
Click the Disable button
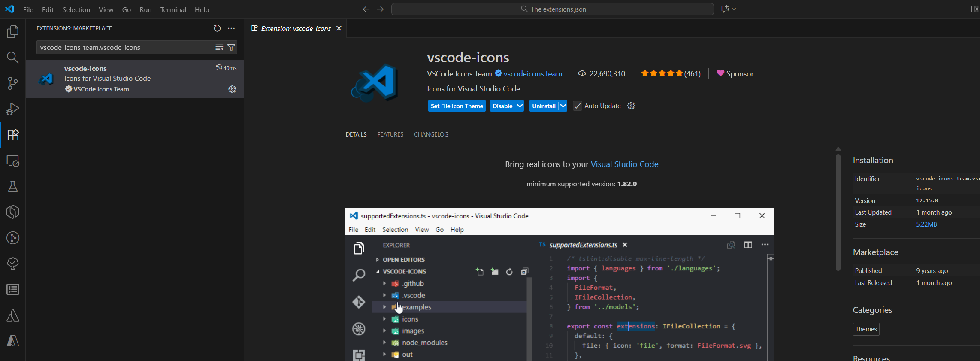point(502,106)
